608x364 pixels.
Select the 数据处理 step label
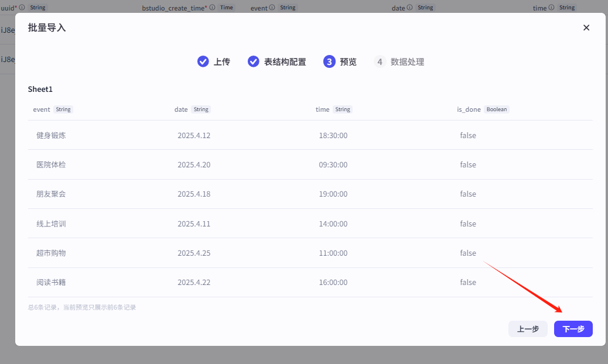tap(407, 61)
